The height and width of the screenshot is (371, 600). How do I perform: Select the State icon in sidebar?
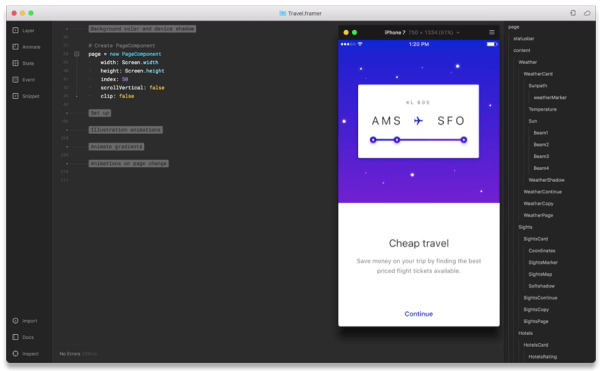tap(15, 63)
